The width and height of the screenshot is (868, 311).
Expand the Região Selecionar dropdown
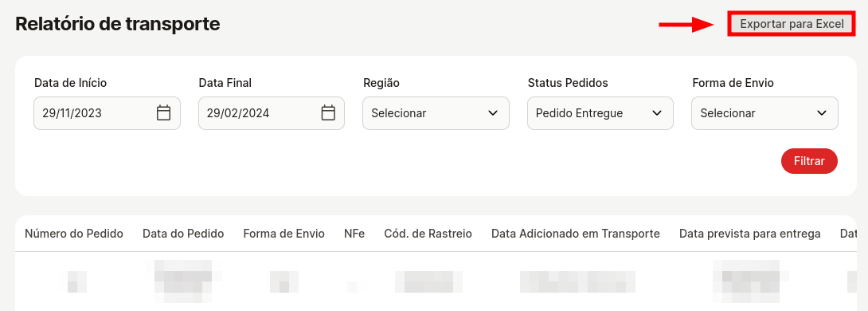[x=436, y=114]
